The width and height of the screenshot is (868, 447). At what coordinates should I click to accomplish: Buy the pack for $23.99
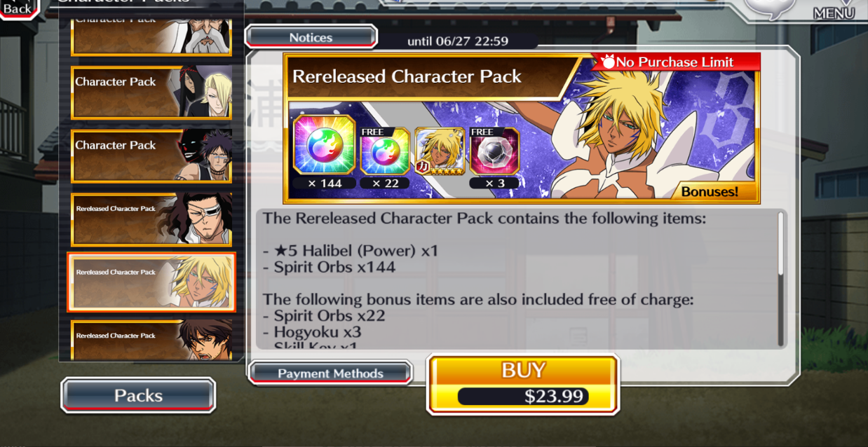click(x=523, y=384)
